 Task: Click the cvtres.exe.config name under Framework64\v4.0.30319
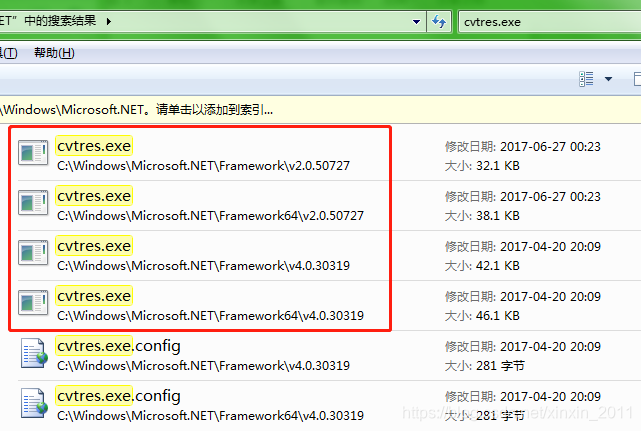coord(119,395)
